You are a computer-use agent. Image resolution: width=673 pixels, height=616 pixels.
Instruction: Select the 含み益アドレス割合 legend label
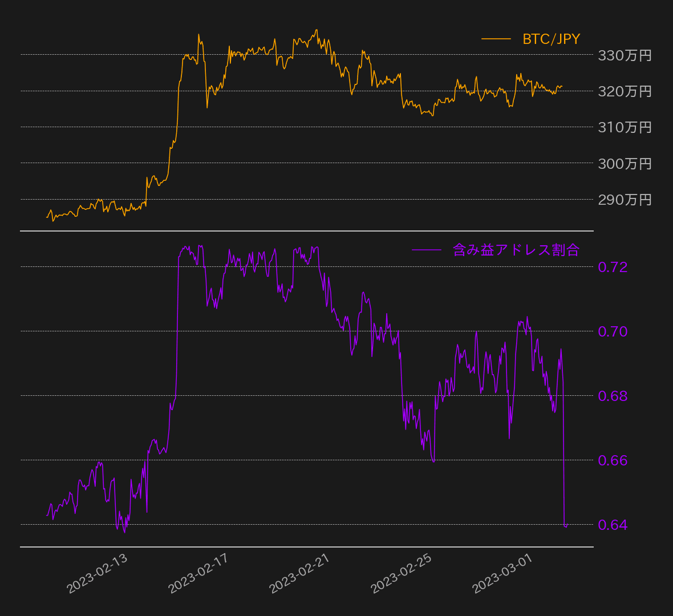pos(516,250)
